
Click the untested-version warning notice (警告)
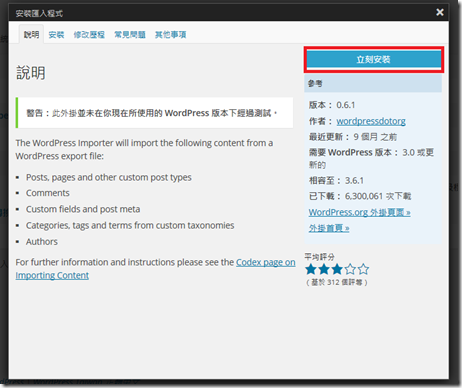154,113
